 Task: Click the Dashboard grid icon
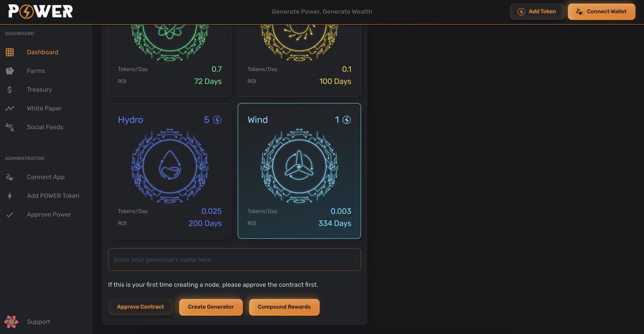point(10,50)
